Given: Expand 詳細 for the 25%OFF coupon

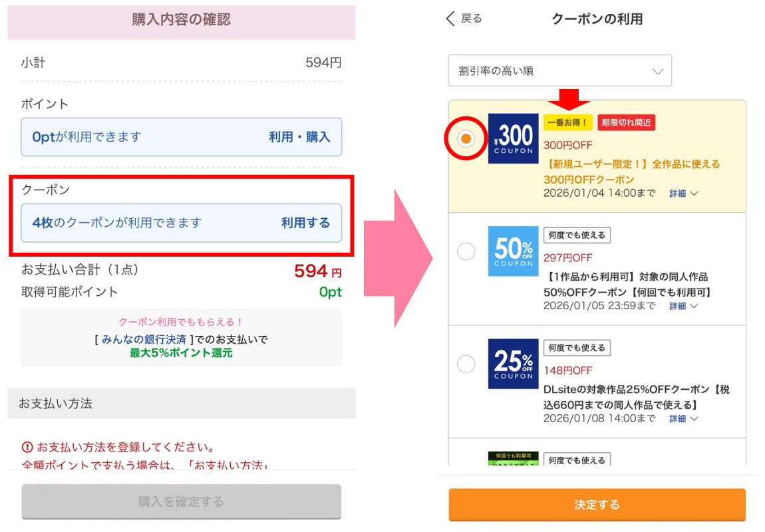Looking at the screenshot, I should 683,419.
